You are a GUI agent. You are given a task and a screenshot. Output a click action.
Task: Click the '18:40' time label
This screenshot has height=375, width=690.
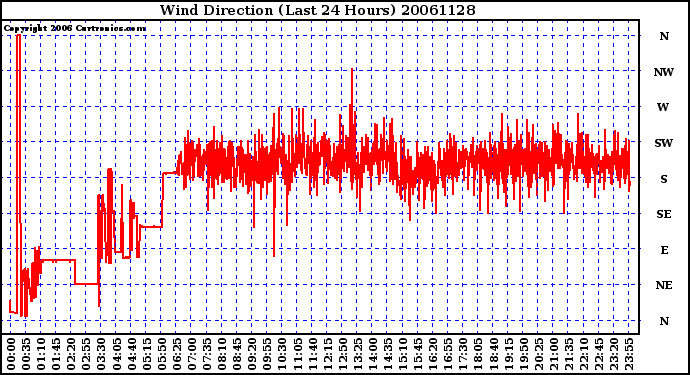tap(493, 355)
